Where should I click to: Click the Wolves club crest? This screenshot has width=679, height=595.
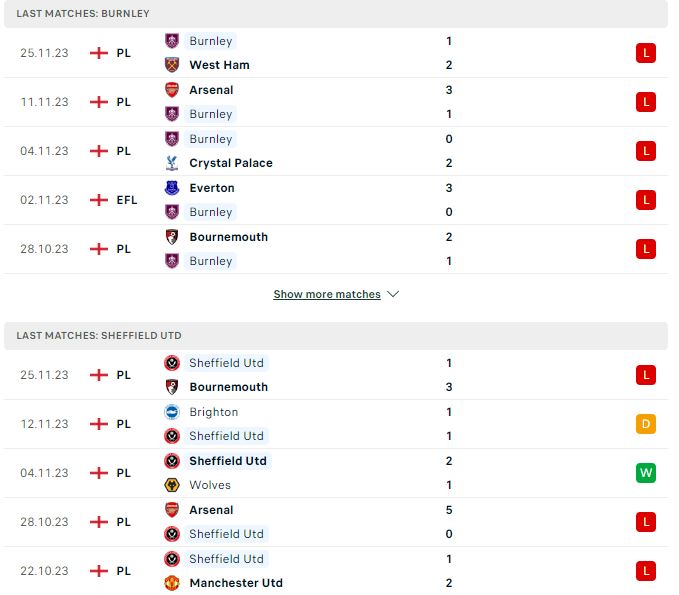point(172,485)
